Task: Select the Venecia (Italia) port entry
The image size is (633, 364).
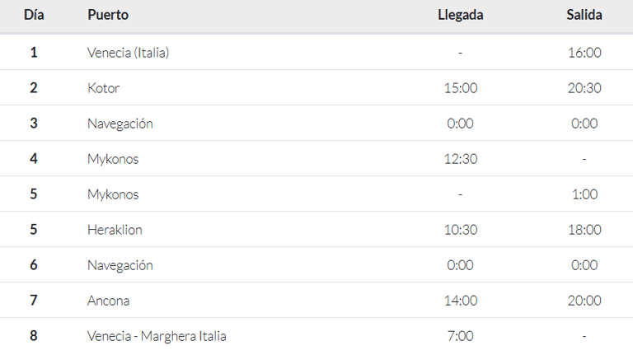Action: (129, 53)
